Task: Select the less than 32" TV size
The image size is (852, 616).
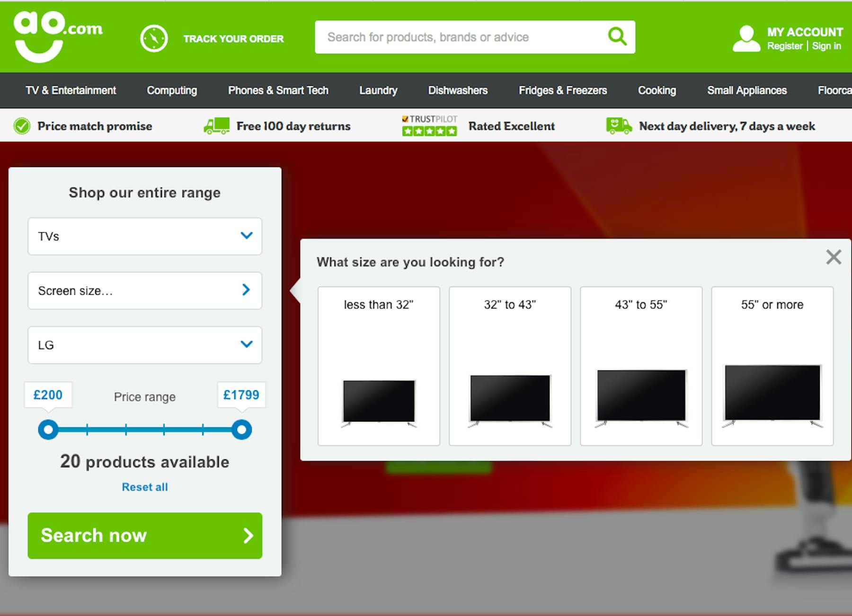Action: (x=379, y=366)
